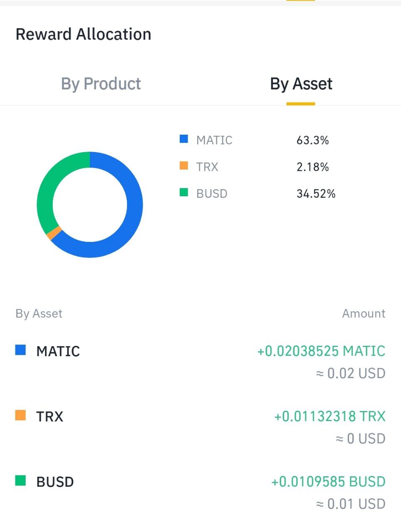The width and height of the screenshot is (401, 532).
Task: Open the BUSD asset row in list
Action: [200, 492]
